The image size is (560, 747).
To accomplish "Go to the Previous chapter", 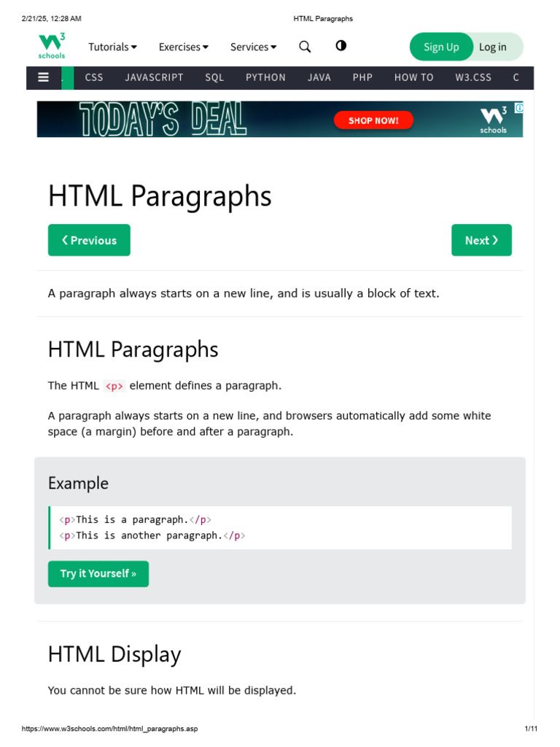I will coord(89,240).
